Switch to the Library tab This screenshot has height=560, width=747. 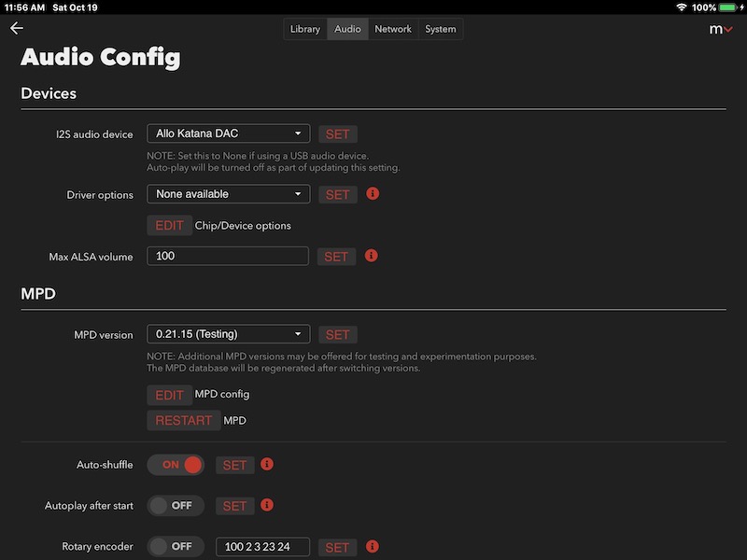[305, 29]
